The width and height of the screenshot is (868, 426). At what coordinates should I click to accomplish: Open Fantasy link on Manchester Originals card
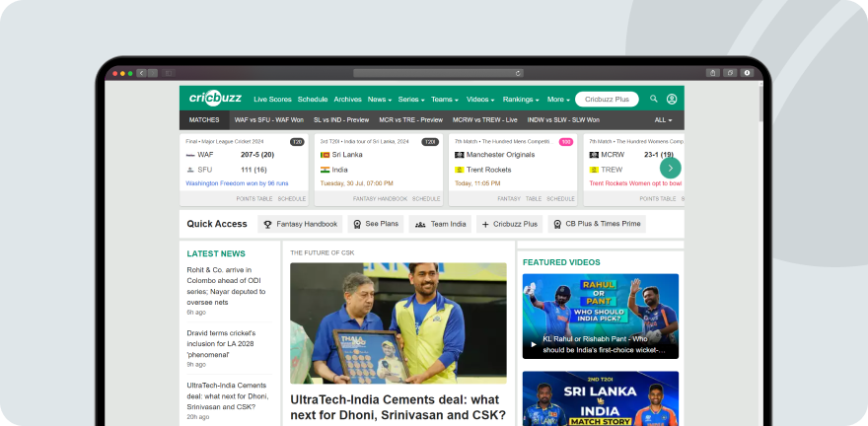pyautogui.click(x=509, y=198)
